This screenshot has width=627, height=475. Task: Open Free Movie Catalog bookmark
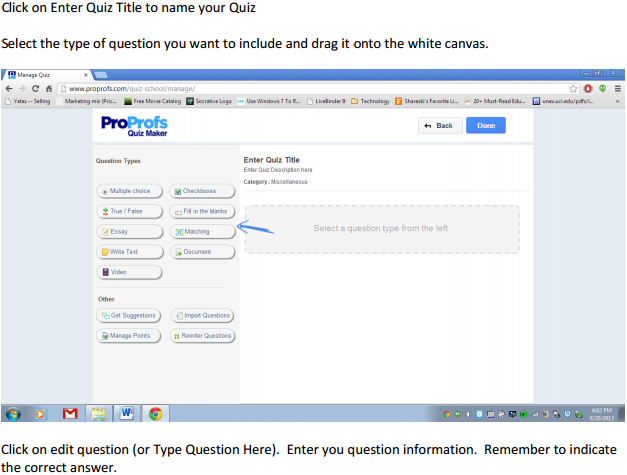[153, 102]
